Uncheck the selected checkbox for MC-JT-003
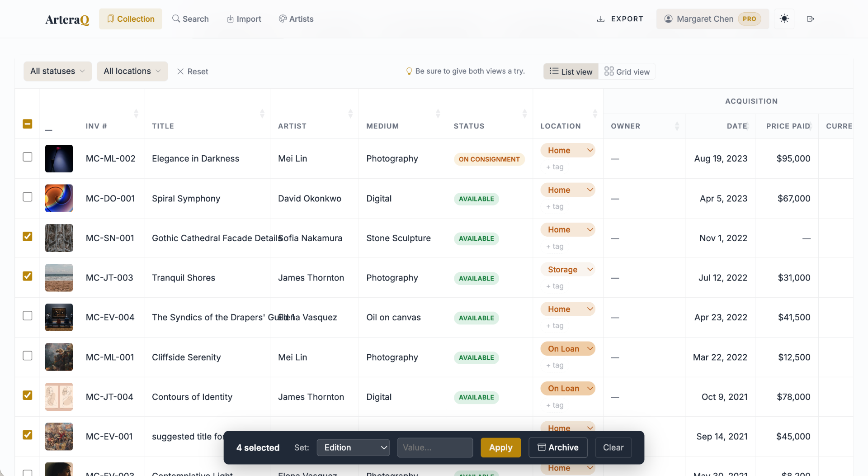 pos(28,276)
